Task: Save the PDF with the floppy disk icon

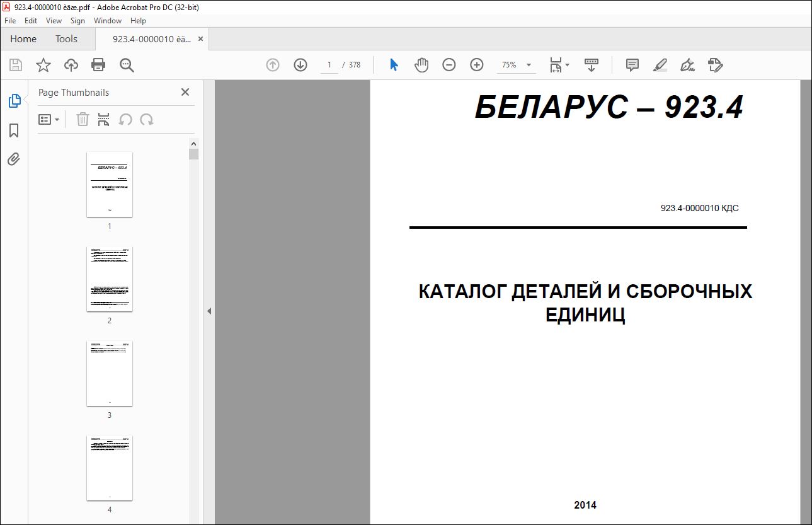Action: pos(16,65)
